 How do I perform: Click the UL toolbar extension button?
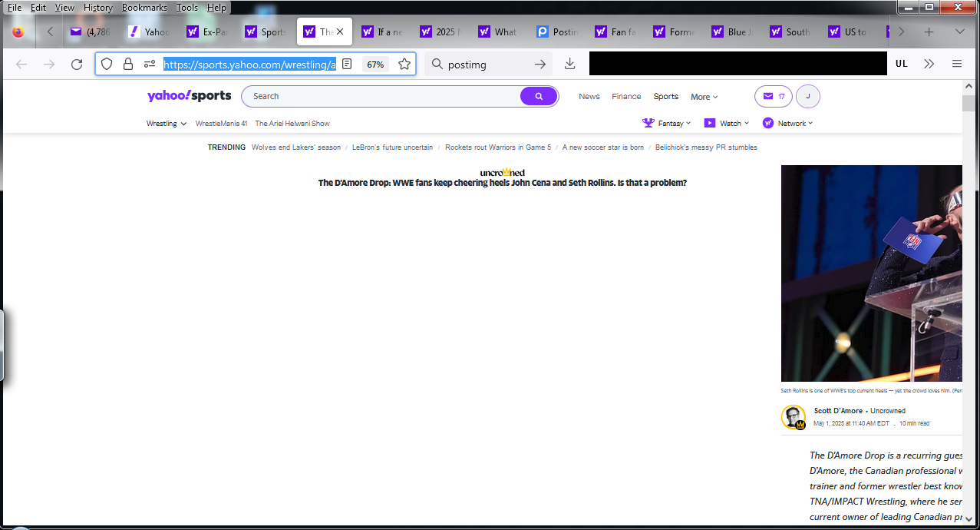click(902, 65)
